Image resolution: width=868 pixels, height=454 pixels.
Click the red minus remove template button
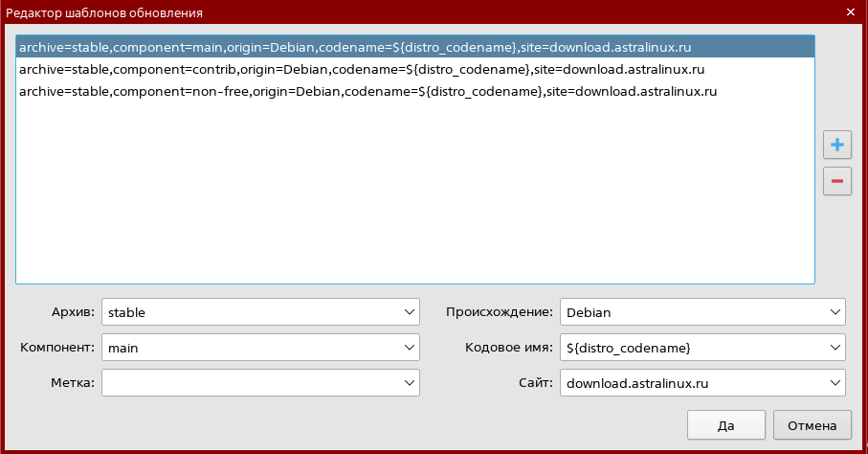click(x=836, y=180)
